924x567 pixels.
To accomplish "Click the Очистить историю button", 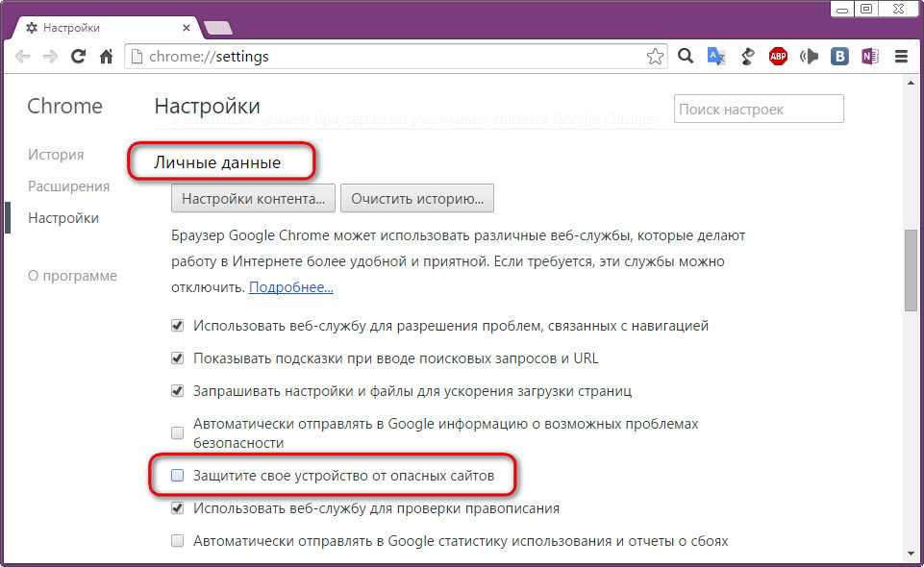I will 417,198.
